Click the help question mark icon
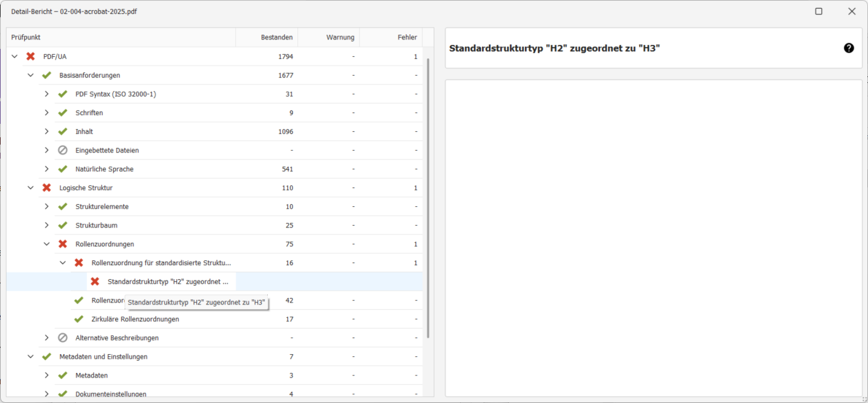 click(849, 48)
